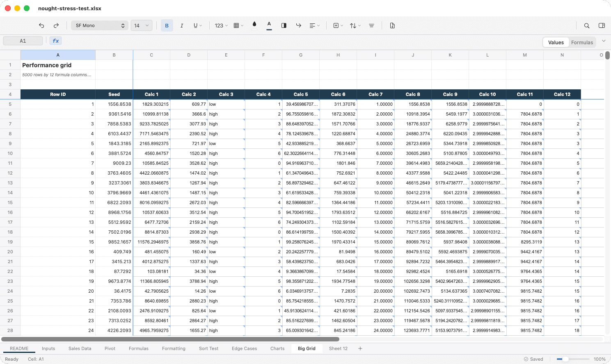Select row 20 header

point(10,252)
